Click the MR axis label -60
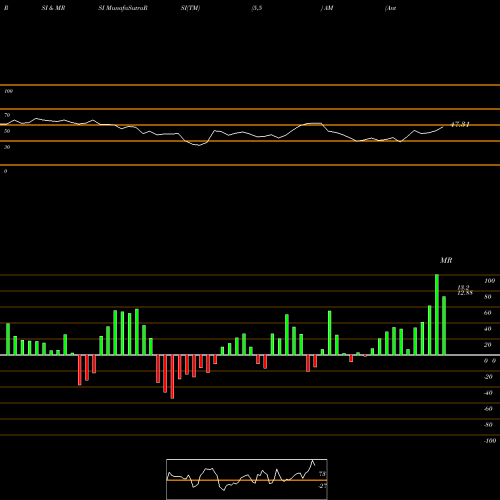This screenshot has height=500, width=500. pos(488,409)
